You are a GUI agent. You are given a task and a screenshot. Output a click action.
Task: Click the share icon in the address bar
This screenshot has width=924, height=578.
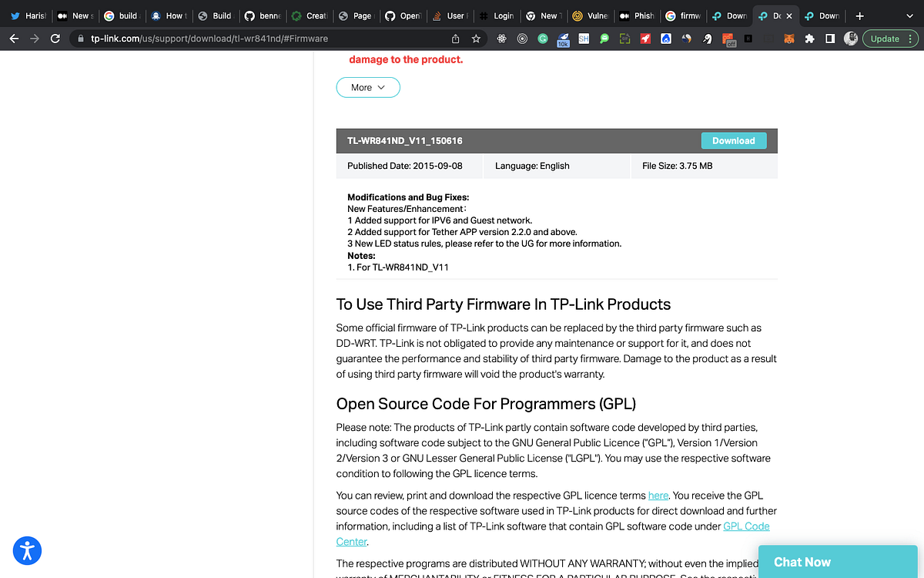click(x=454, y=37)
